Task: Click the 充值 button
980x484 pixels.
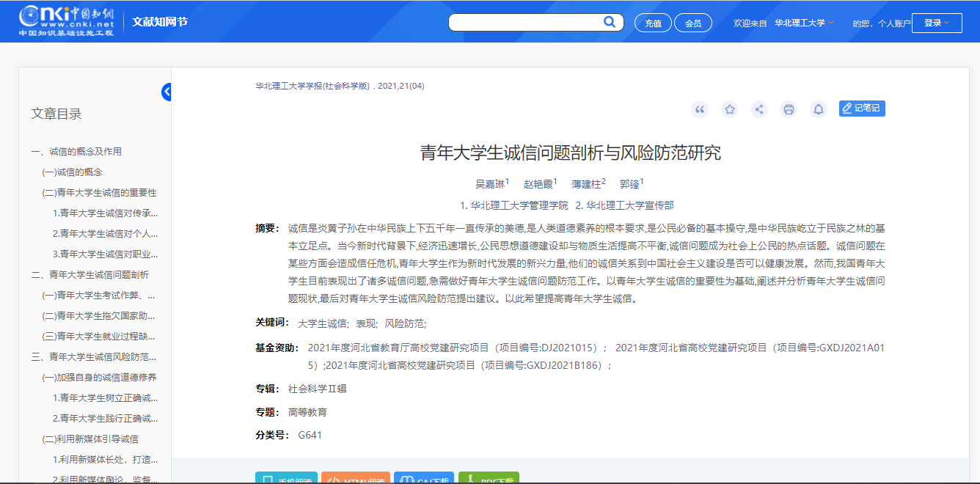Action: 653,23
